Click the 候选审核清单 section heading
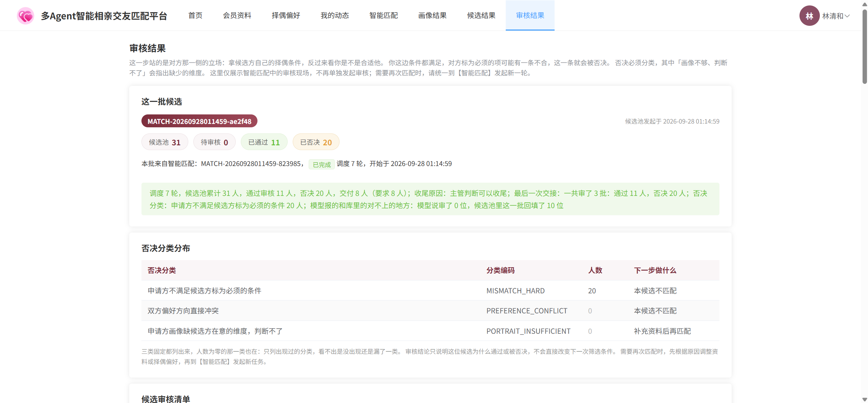 (166, 399)
